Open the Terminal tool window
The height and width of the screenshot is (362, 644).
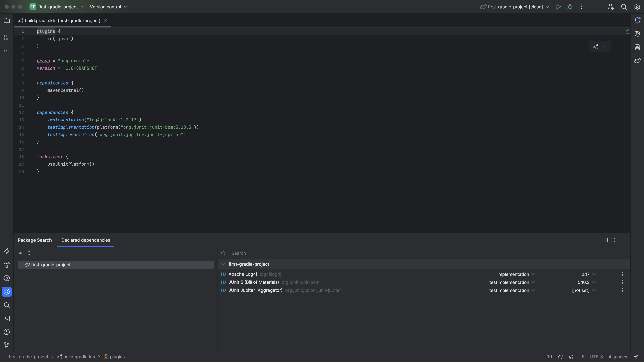7,319
